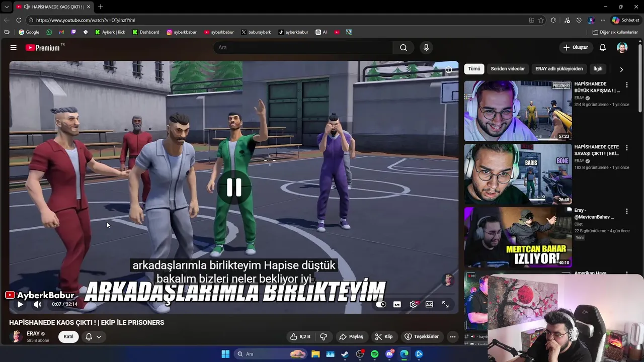The height and width of the screenshot is (362, 644).
Task: Click the play button in player bar
Action: [20, 304]
